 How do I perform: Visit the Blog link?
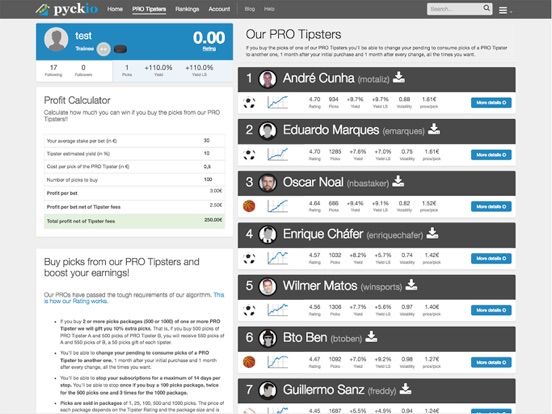click(250, 9)
